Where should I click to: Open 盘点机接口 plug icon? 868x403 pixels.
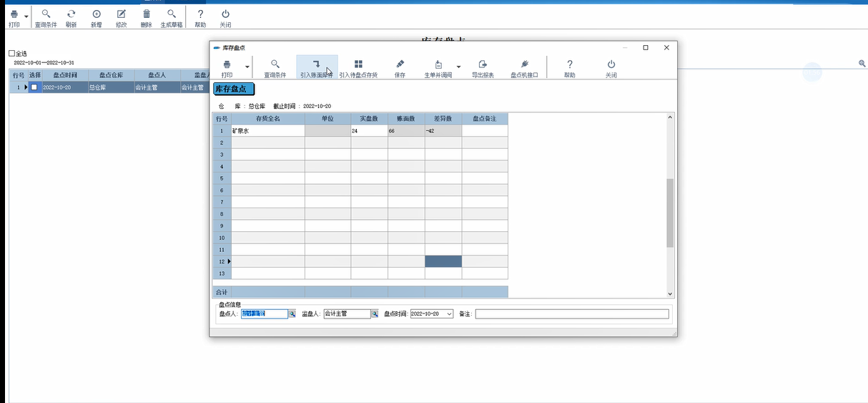coord(525,64)
